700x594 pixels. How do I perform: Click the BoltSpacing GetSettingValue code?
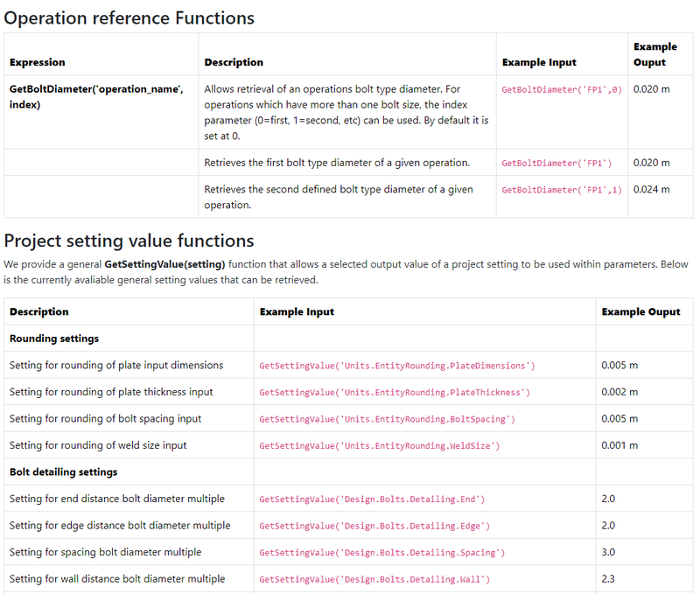pos(387,419)
